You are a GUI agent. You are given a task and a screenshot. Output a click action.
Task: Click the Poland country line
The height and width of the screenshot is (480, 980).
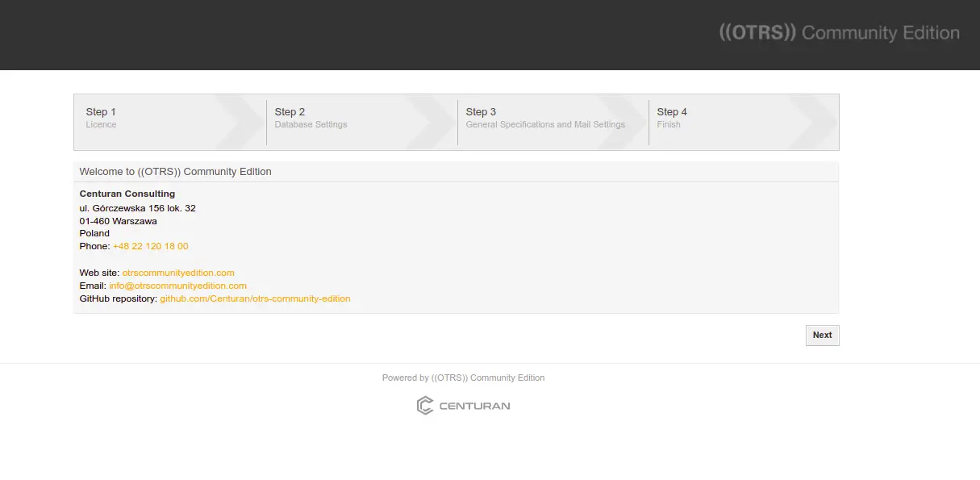(94, 233)
